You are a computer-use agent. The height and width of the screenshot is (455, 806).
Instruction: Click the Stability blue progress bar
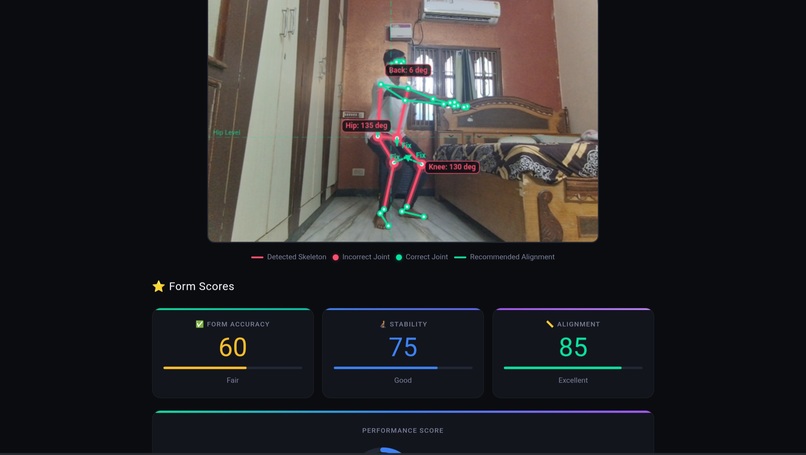tap(402, 368)
